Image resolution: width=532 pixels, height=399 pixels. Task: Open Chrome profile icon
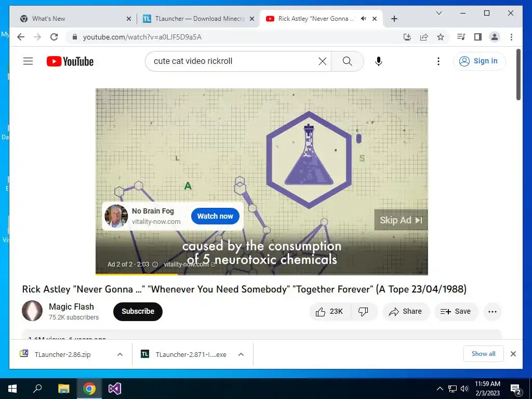(495, 37)
